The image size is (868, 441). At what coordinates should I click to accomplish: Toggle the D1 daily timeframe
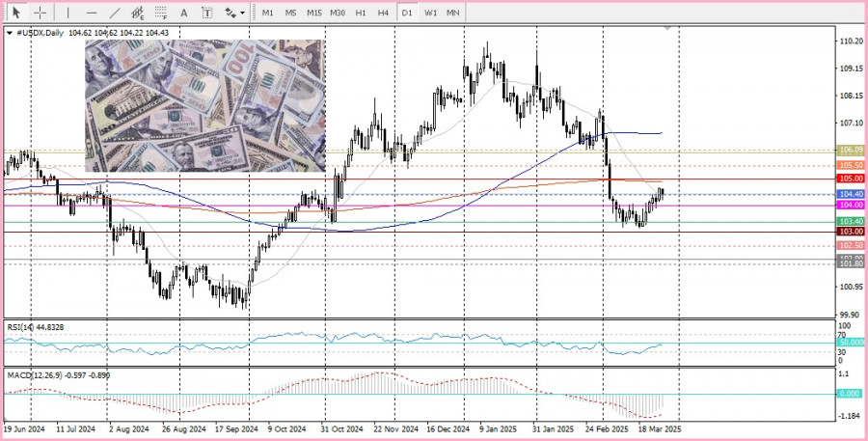(x=407, y=13)
